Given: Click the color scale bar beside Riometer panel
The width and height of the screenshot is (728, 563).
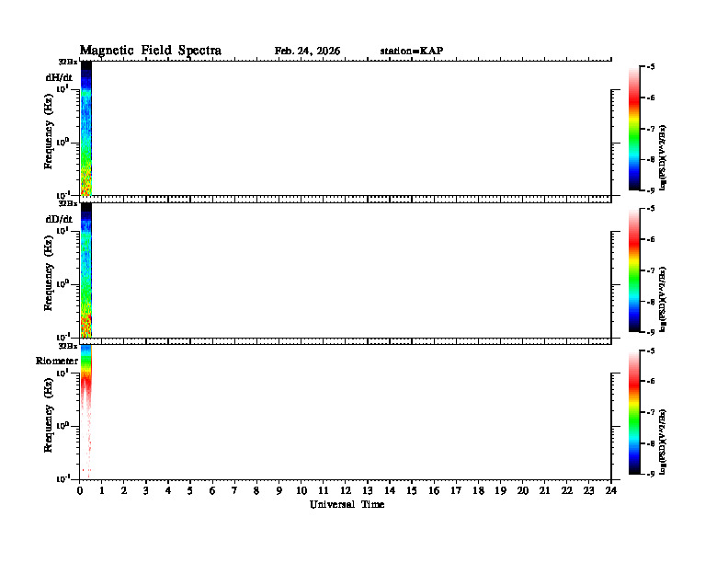Looking at the screenshot, I should point(634,412).
